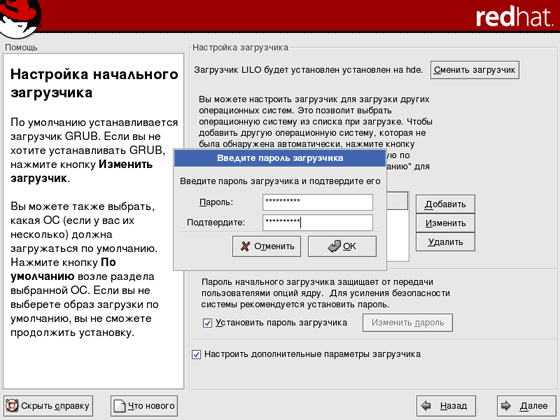Click the red X icon on Отменить

click(x=245, y=246)
